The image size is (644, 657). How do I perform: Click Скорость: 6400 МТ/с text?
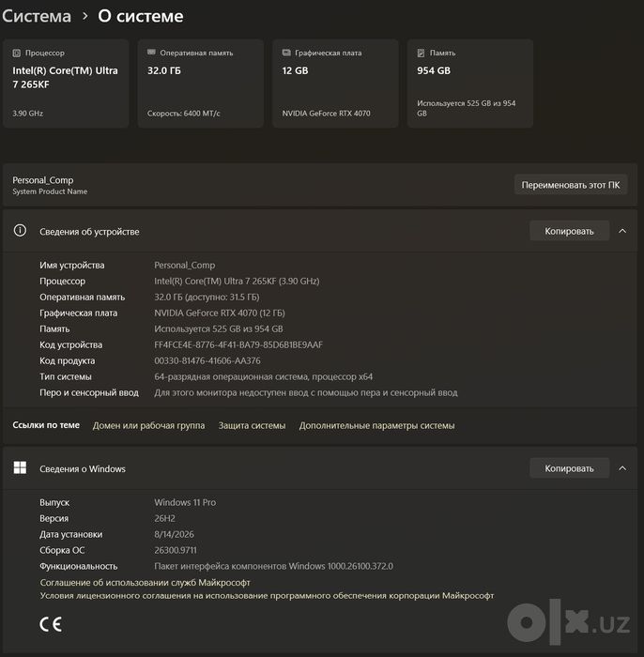[x=183, y=114]
